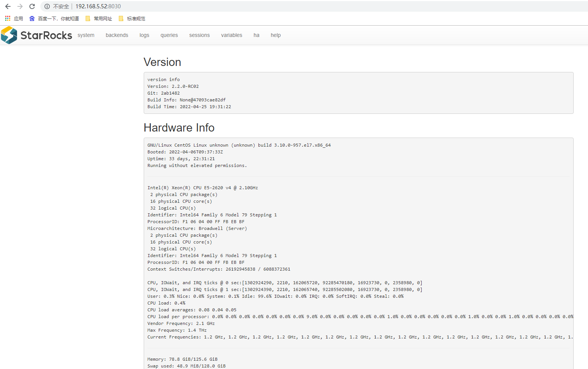Click the 'Swap used' line
The height and width of the screenshot is (369, 588).
[187, 366]
